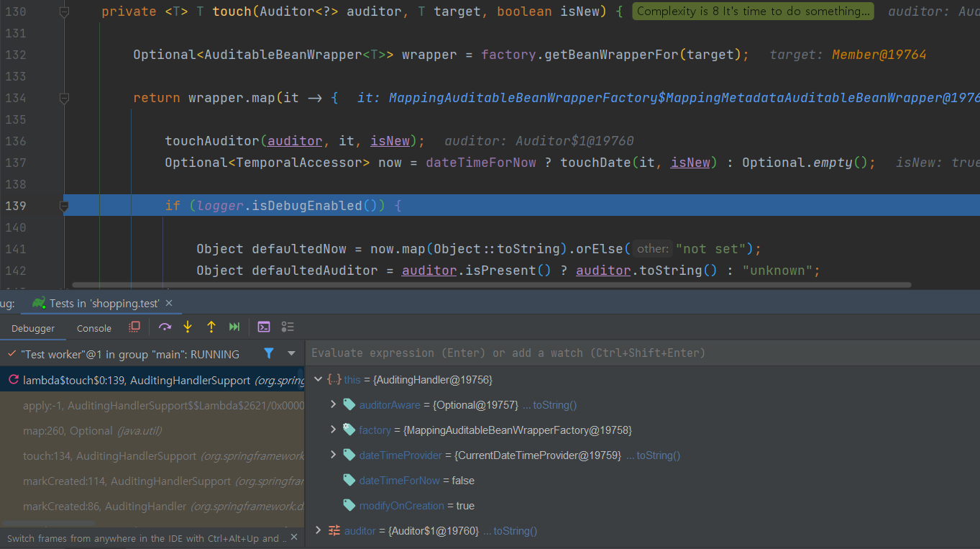The image size is (980, 549).
Task: Click the Show Execution Point icon
Action: [134, 327]
